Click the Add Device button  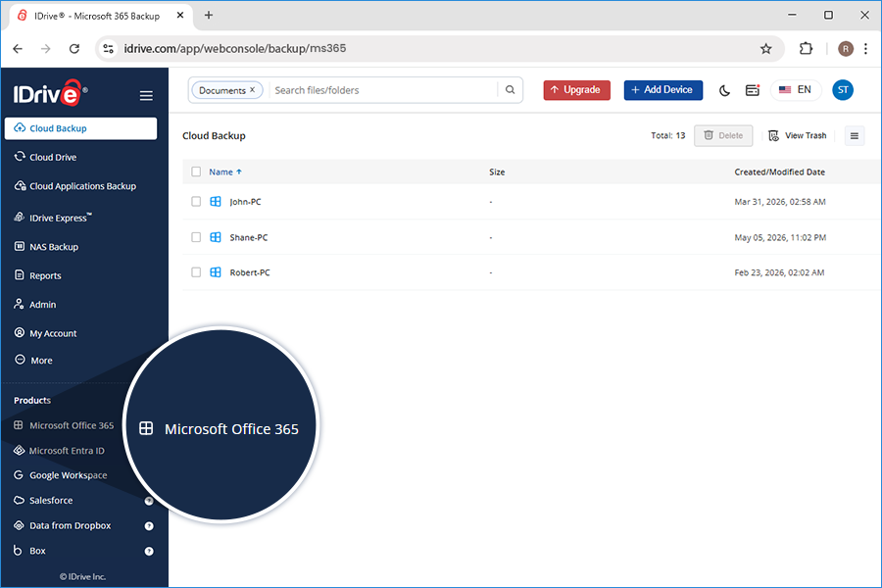click(x=663, y=90)
